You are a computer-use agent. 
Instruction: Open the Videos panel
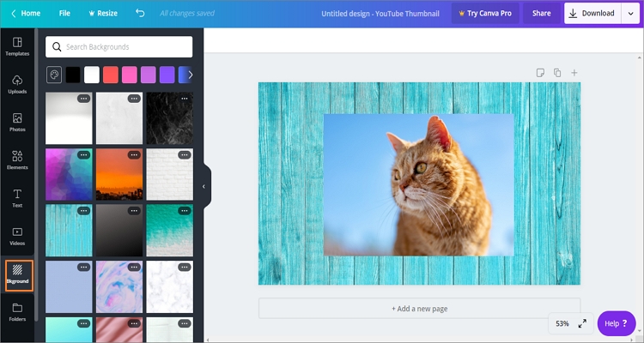(17, 237)
